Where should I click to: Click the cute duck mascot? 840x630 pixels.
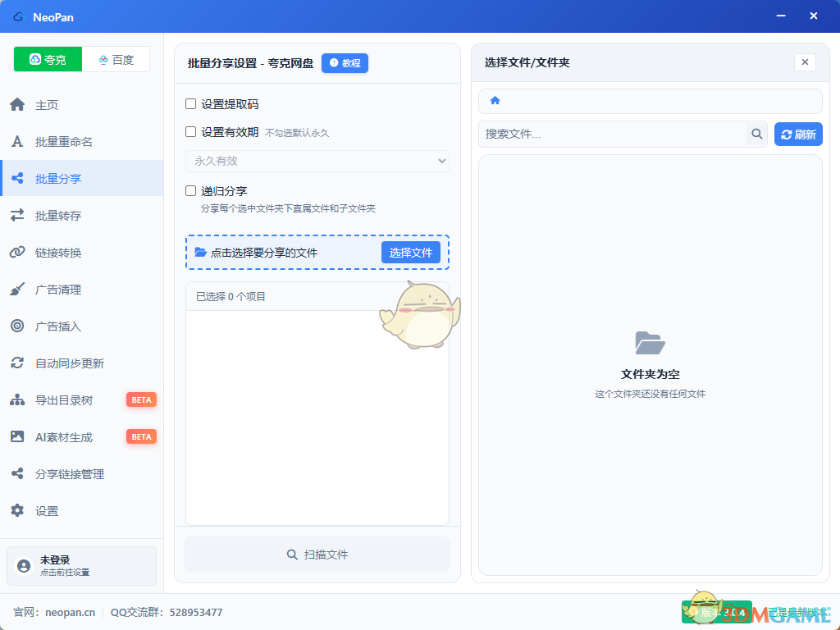click(x=419, y=315)
